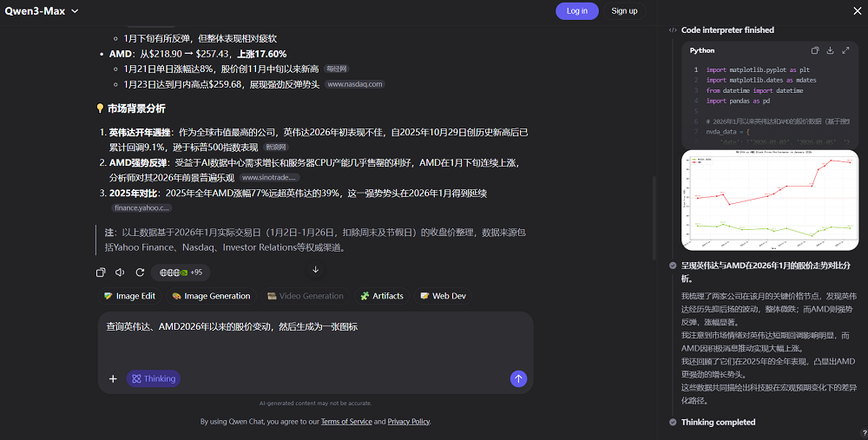Expand the Python code block to fullscreen
This screenshot has width=868, height=440.
[x=845, y=50]
